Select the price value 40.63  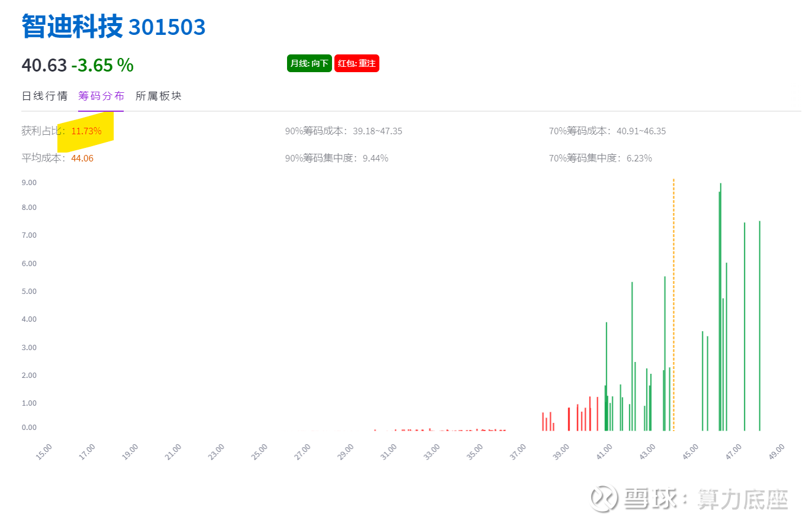44,65
